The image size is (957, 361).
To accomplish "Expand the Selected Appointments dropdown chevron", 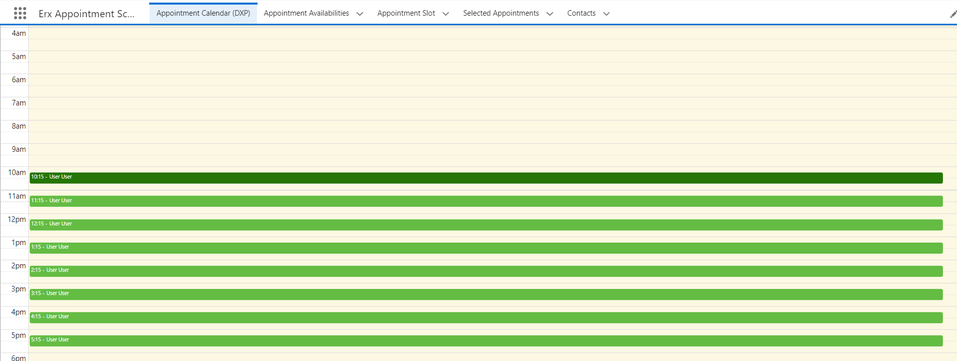I will click(549, 13).
